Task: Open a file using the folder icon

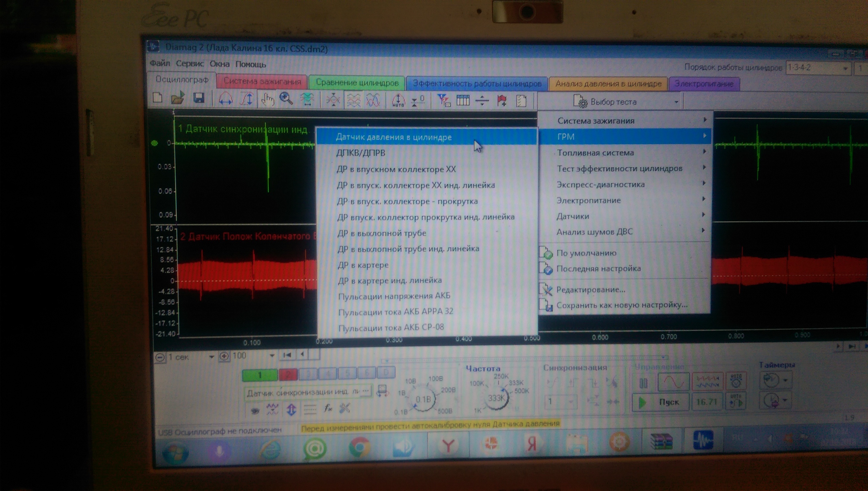Action: click(x=178, y=98)
